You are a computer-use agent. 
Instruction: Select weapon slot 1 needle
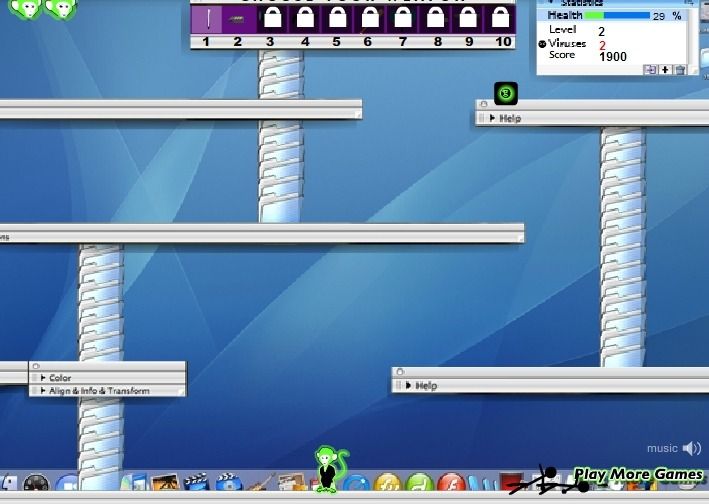pos(207,19)
